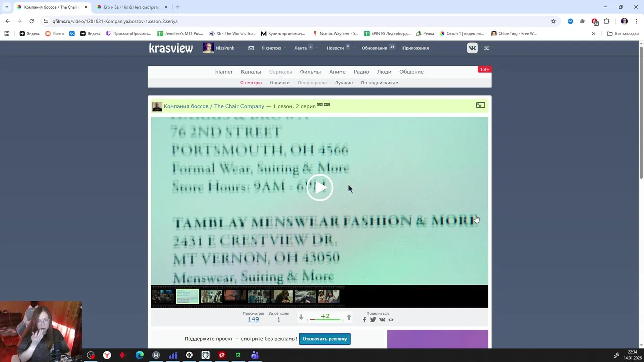Click the shuffle random video icon

click(x=486, y=48)
